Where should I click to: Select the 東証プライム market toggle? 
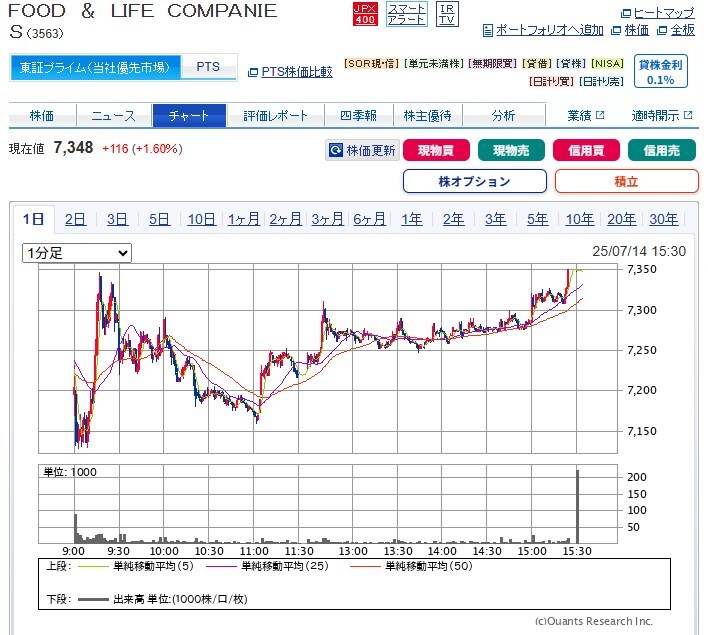click(x=95, y=67)
